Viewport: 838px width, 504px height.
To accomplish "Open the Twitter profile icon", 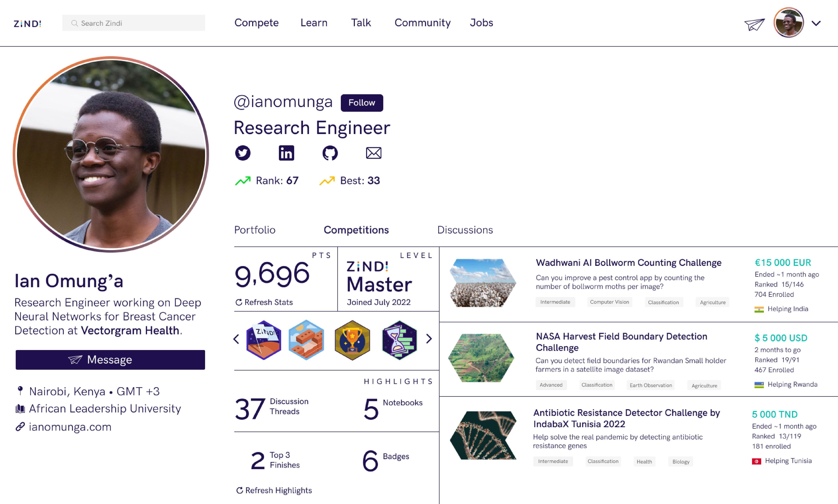I will [243, 153].
